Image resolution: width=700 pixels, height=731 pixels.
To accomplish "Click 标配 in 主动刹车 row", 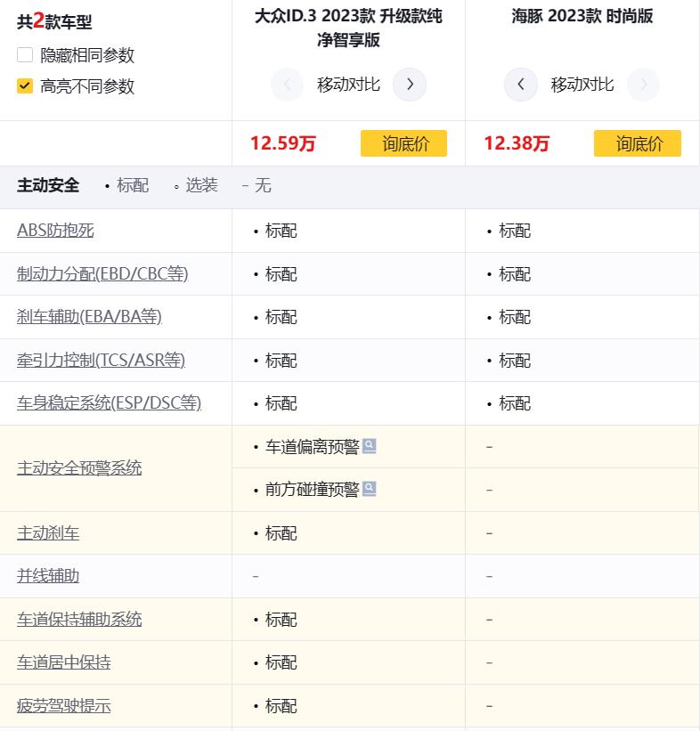I will tap(281, 532).
